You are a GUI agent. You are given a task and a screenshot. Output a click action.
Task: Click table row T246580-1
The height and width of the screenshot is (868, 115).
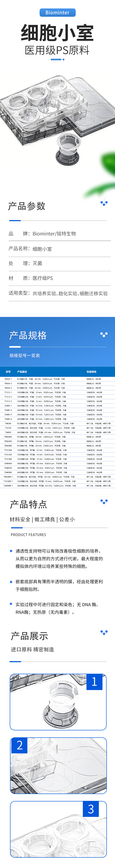tap(57, 486)
